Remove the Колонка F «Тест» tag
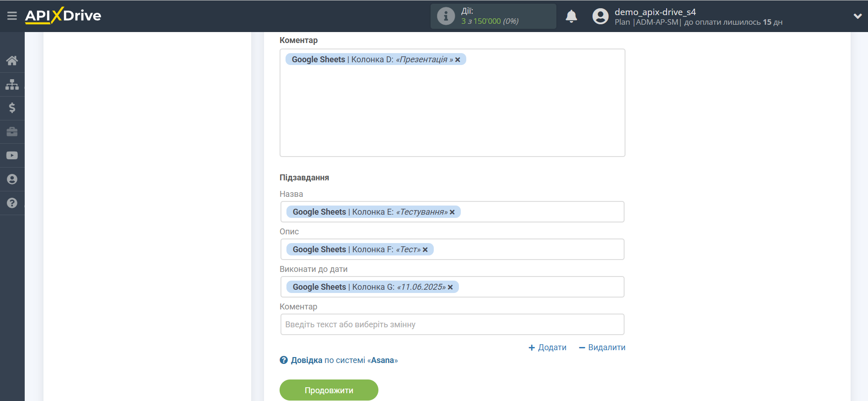The width and height of the screenshot is (868, 401). tap(425, 249)
